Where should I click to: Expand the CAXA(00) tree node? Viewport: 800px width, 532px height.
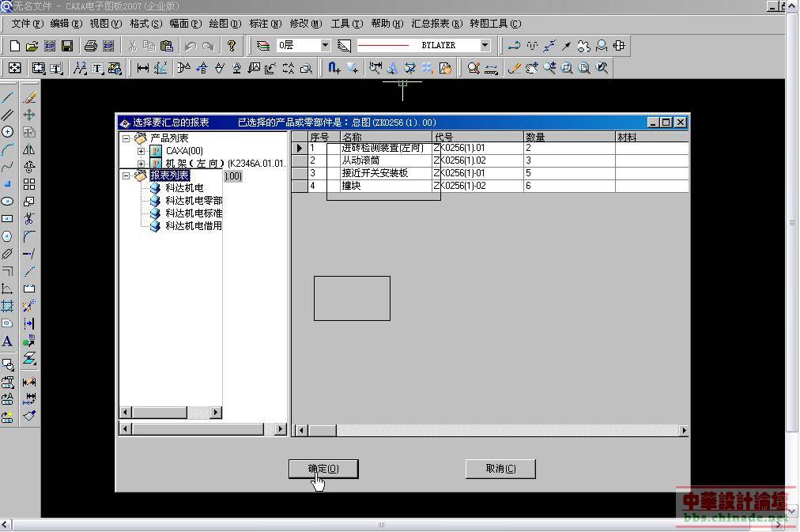click(142, 151)
